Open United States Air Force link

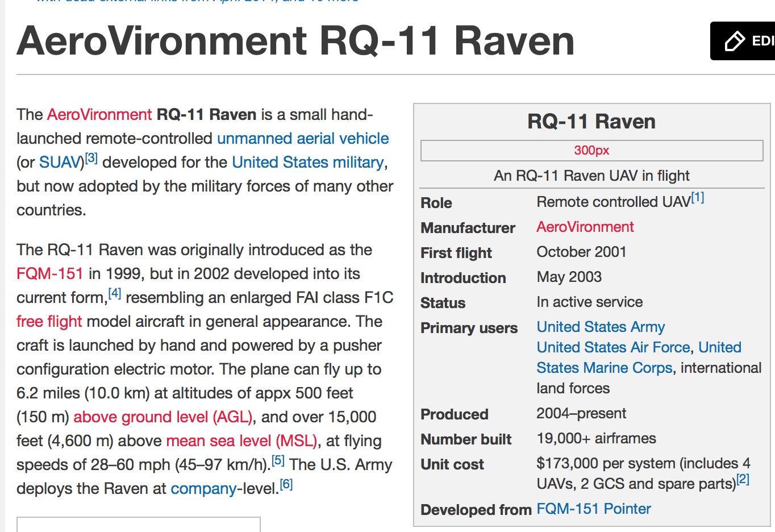pyautogui.click(x=614, y=348)
